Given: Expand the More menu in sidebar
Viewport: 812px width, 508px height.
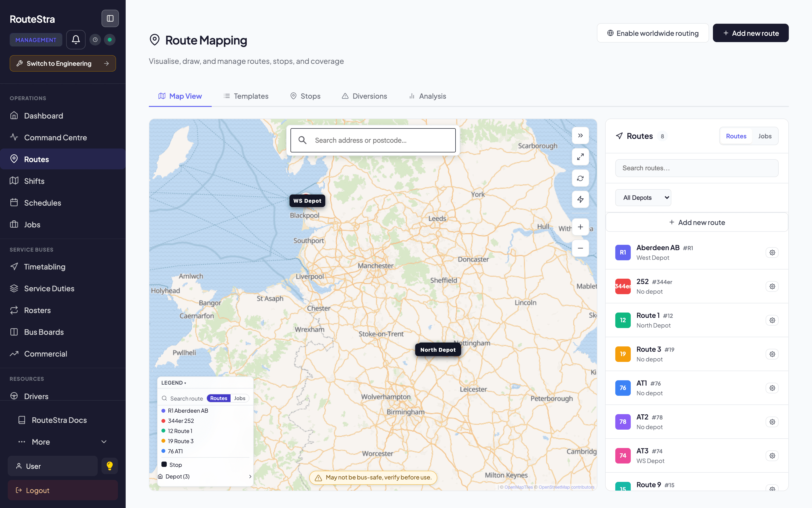Looking at the screenshot, I should [x=63, y=442].
